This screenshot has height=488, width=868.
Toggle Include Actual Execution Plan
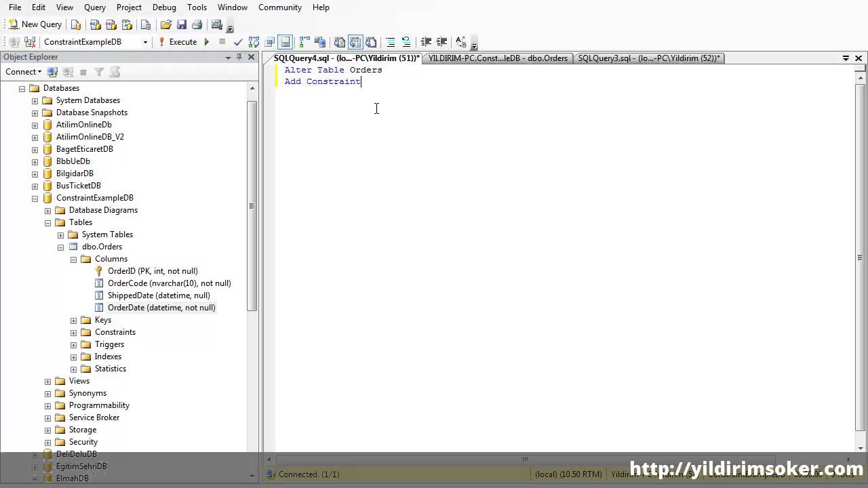click(x=304, y=42)
